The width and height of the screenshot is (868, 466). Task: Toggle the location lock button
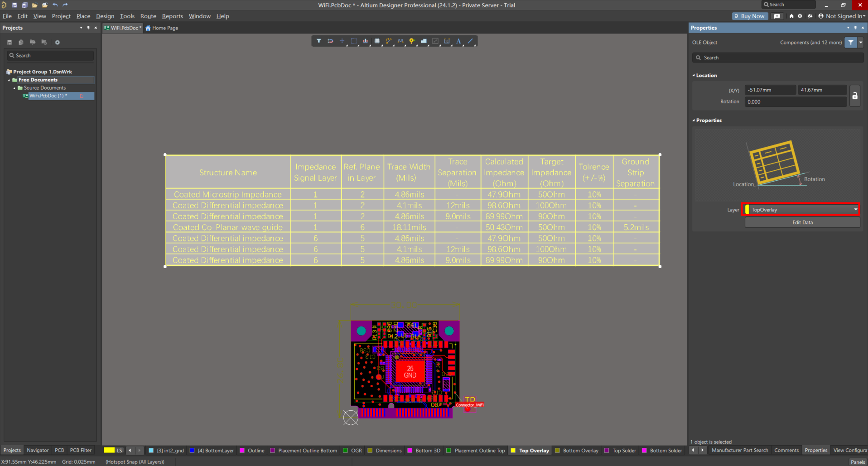click(x=854, y=96)
